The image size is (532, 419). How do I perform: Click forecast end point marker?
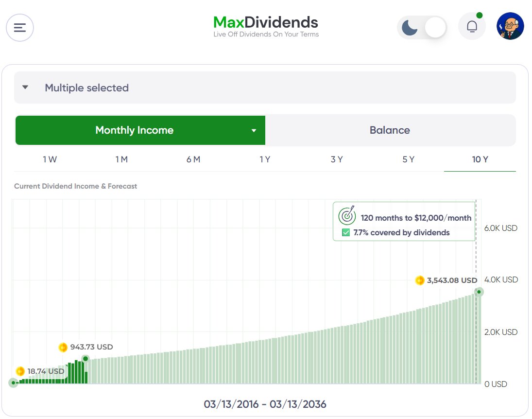coord(479,292)
